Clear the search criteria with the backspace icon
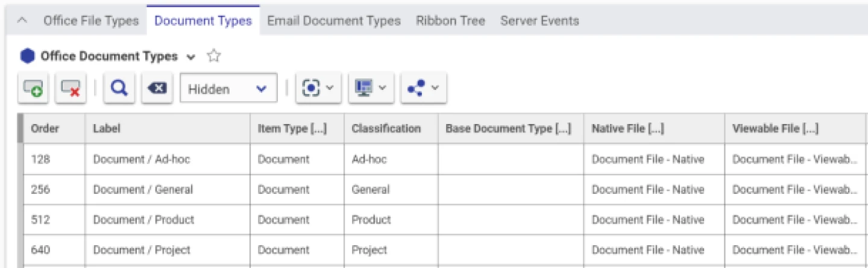The height and width of the screenshot is (268, 868). click(x=157, y=89)
